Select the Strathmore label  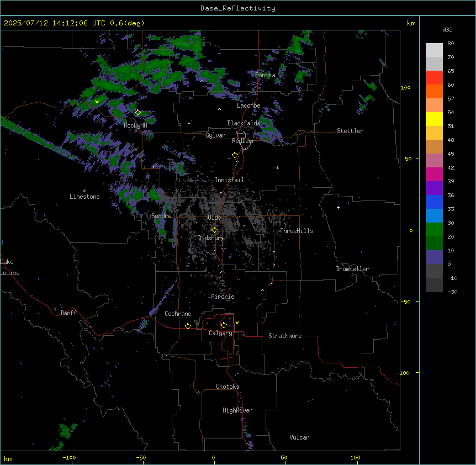click(285, 336)
